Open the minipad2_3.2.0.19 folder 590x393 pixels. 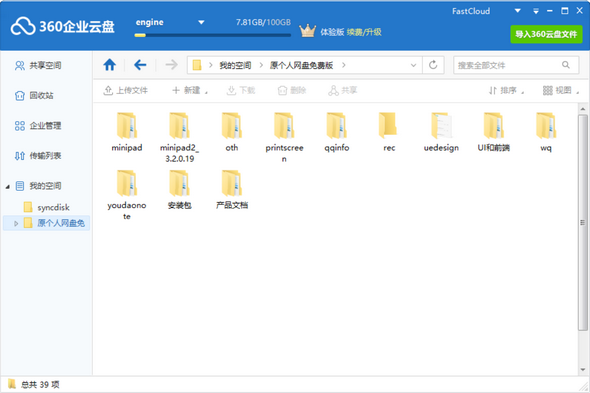pyautogui.click(x=179, y=137)
